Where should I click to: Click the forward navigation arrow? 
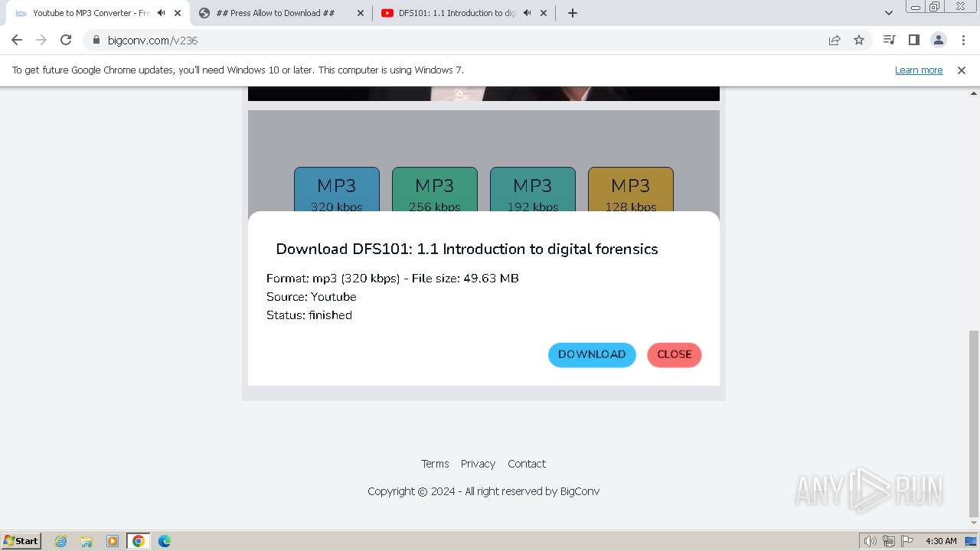click(41, 40)
